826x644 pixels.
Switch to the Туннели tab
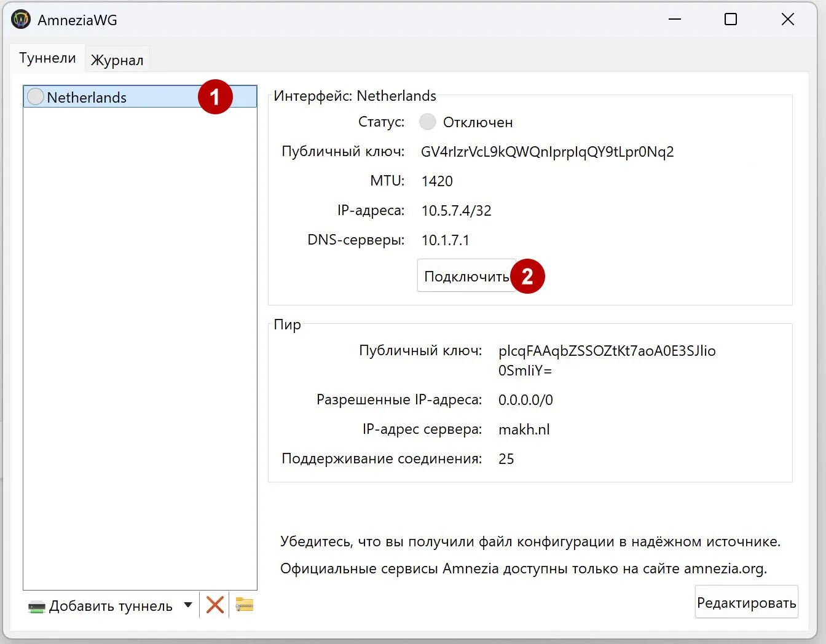pyautogui.click(x=47, y=57)
